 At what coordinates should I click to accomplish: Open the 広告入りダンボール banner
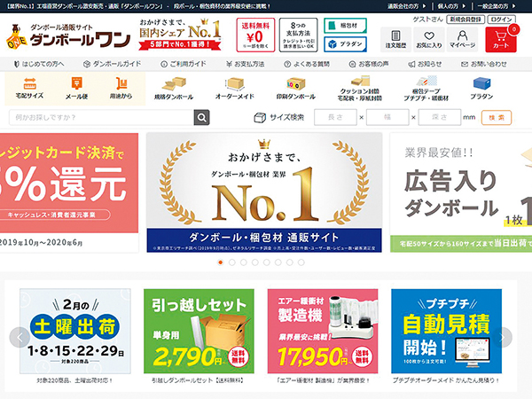461,192
